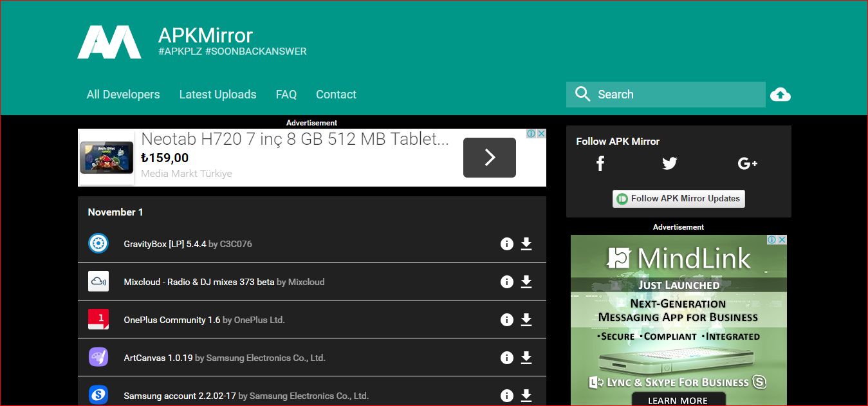Click the search magnifier icon

tap(583, 94)
